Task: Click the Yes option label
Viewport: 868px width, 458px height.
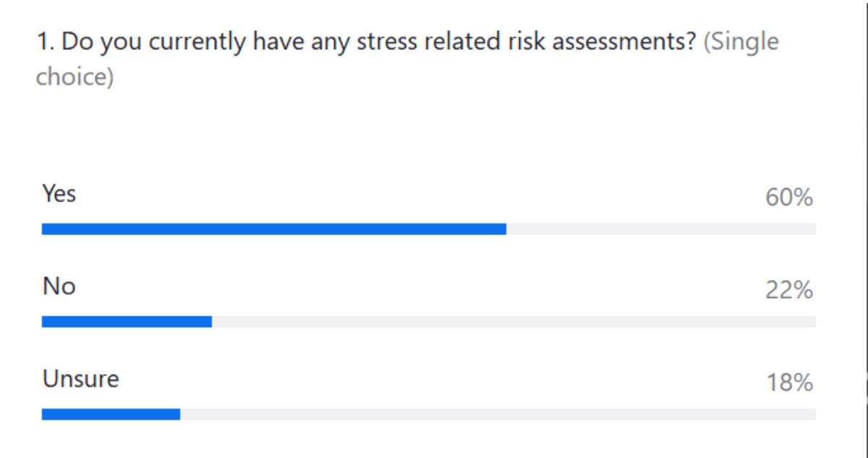Action: pos(59,194)
